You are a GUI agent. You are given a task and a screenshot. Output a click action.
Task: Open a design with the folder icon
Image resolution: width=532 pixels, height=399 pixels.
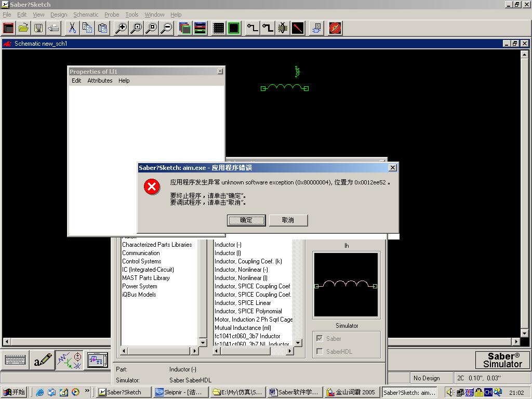pos(23,28)
